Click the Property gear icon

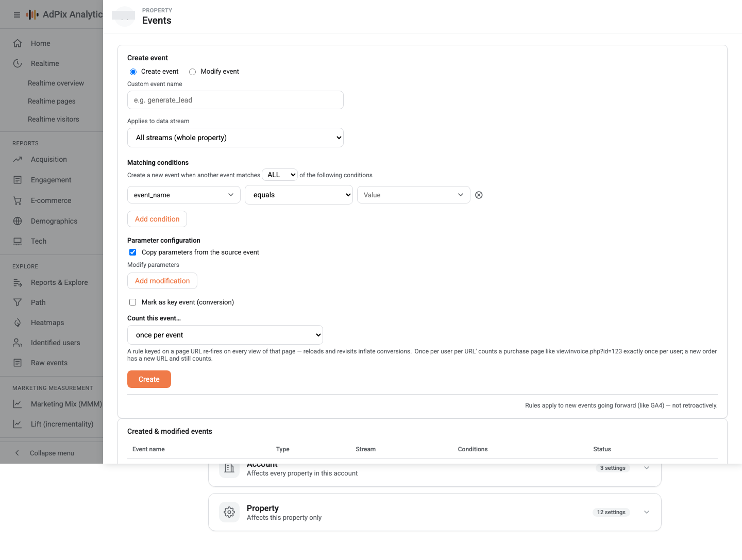coord(229,512)
